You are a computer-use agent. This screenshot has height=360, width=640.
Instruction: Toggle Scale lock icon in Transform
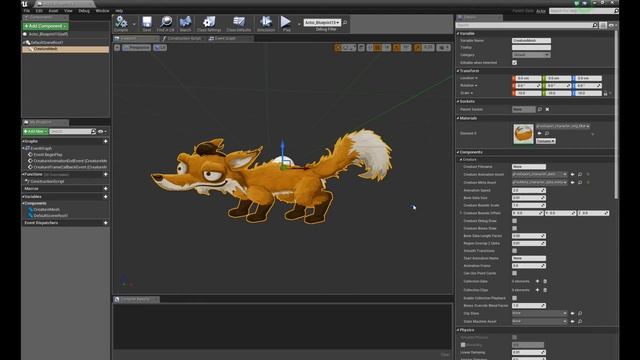pyautogui.click(x=605, y=93)
